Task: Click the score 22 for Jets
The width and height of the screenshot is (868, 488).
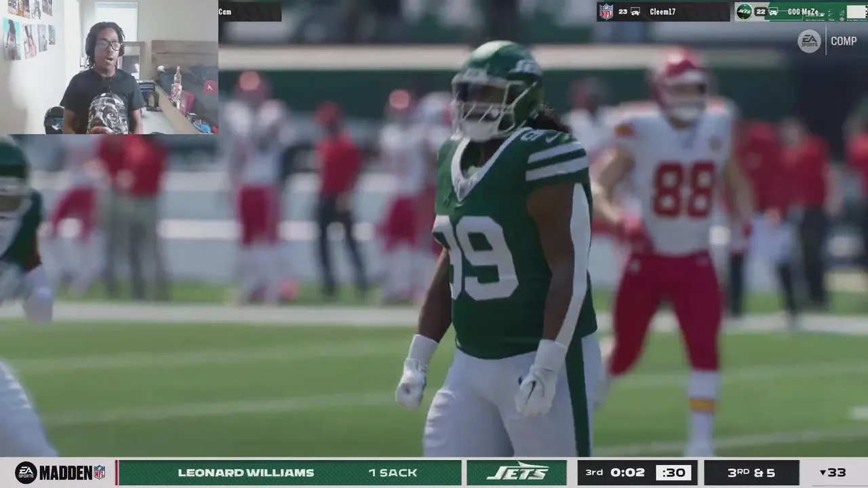Action: point(760,12)
